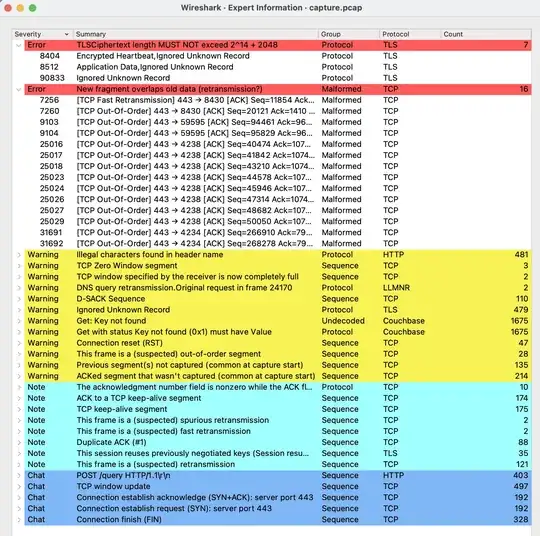Select packet 8512 Application Data row
Image resolution: width=540 pixels, height=536 pixels.
tap(278, 67)
